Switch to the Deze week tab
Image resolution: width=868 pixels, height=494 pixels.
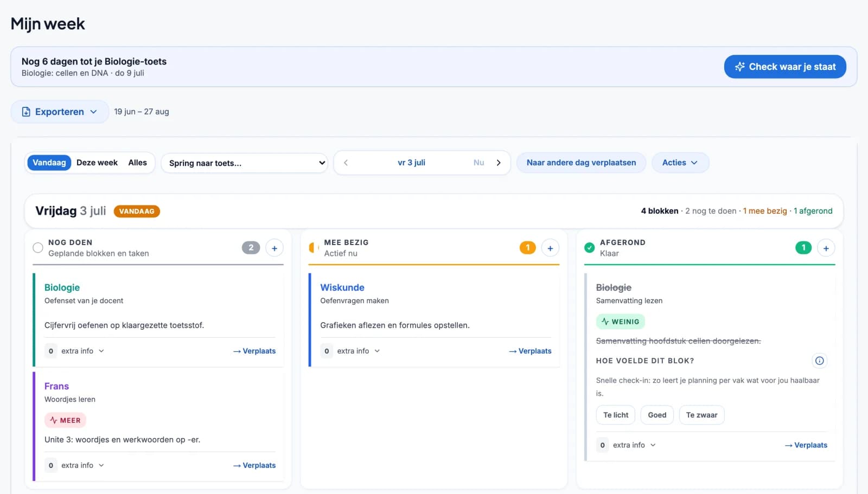click(97, 163)
